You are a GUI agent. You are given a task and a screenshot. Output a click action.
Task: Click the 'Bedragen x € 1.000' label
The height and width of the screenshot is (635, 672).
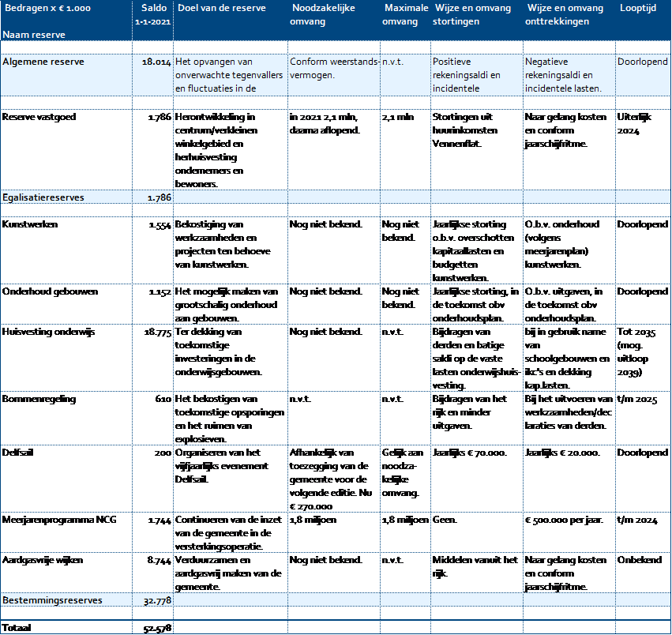click(49, 8)
